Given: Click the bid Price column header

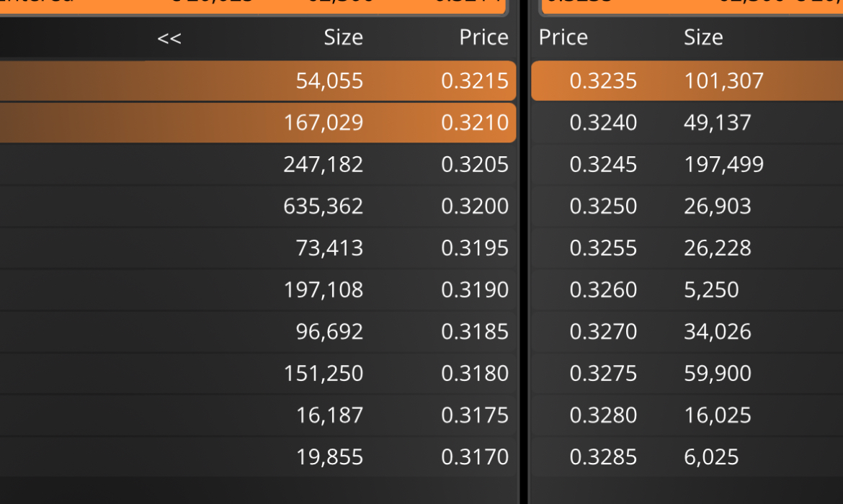Looking at the screenshot, I should click(x=483, y=37).
